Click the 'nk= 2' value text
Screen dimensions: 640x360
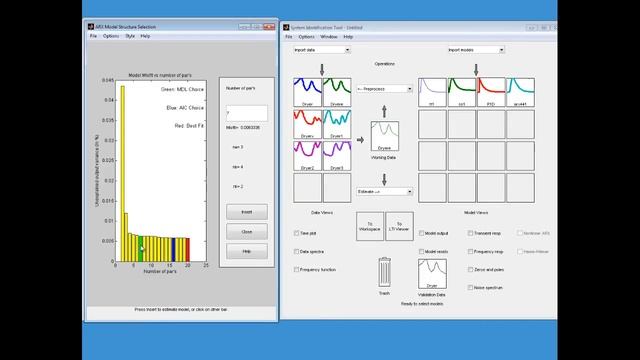tap(238, 187)
